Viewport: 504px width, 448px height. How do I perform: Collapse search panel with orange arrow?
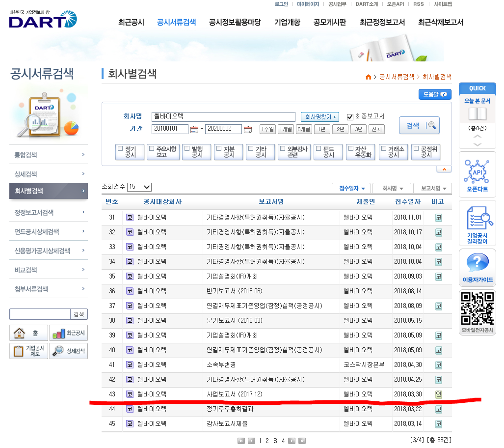tap(444, 169)
